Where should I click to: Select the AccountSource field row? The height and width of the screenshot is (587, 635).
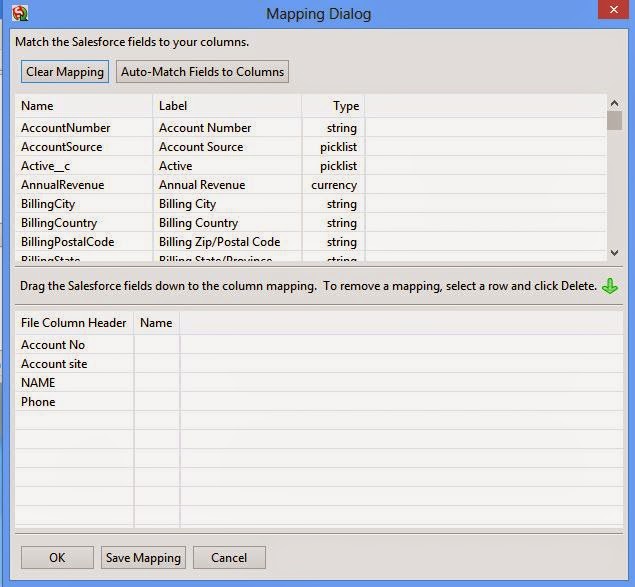point(311,147)
